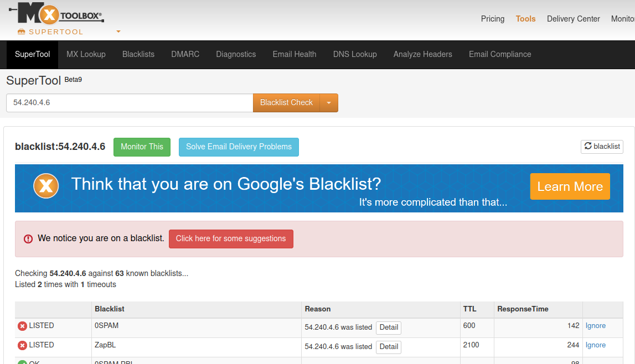Viewport: 635px width, 364px height.
Task: Select the Analyze Headers tab
Action: click(423, 54)
